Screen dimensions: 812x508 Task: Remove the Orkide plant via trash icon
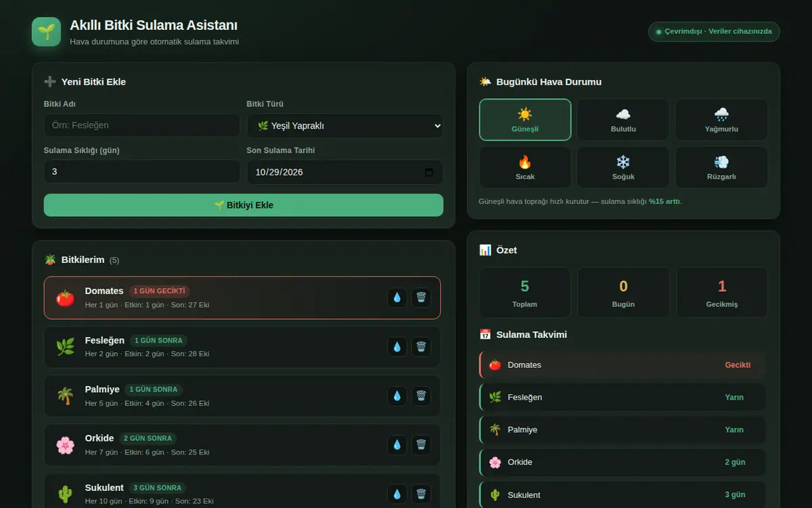(421, 445)
